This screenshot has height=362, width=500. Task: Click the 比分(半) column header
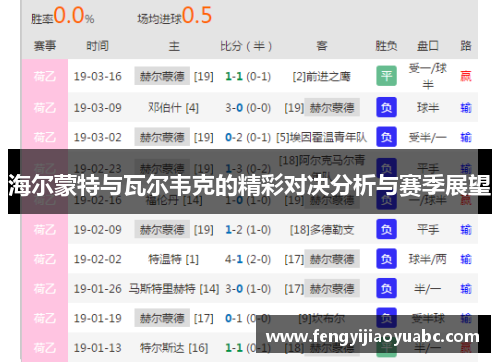(246, 46)
